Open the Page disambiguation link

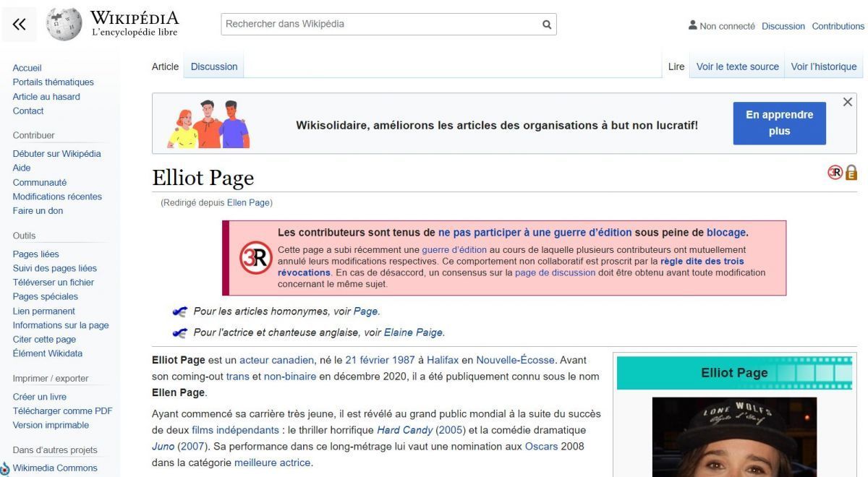pyautogui.click(x=365, y=311)
